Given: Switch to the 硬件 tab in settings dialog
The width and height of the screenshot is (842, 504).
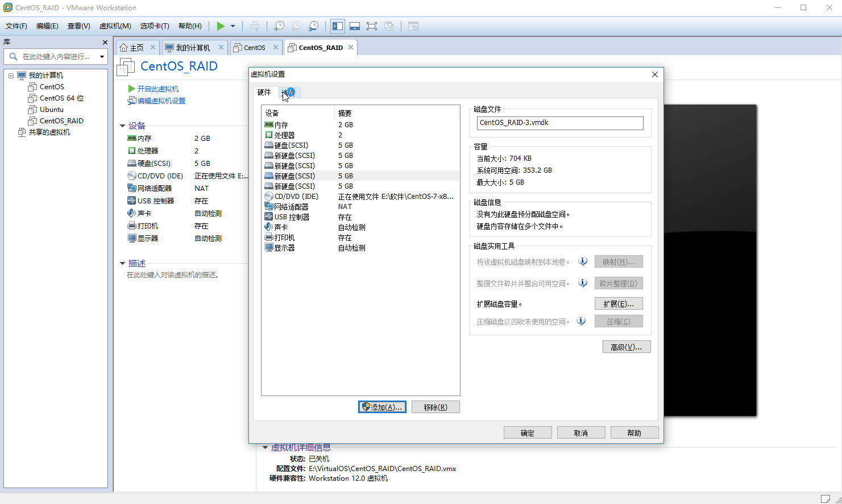Looking at the screenshot, I should coord(264,92).
